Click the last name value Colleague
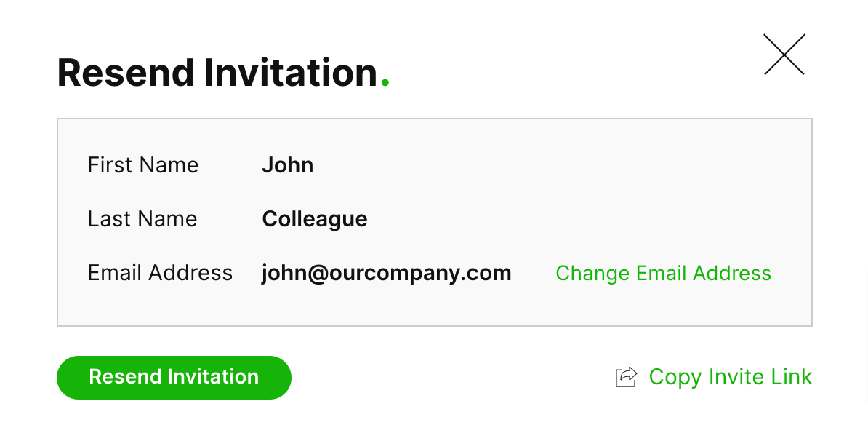Image resolution: width=868 pixels, height=441 pixels. pos(314,219)
